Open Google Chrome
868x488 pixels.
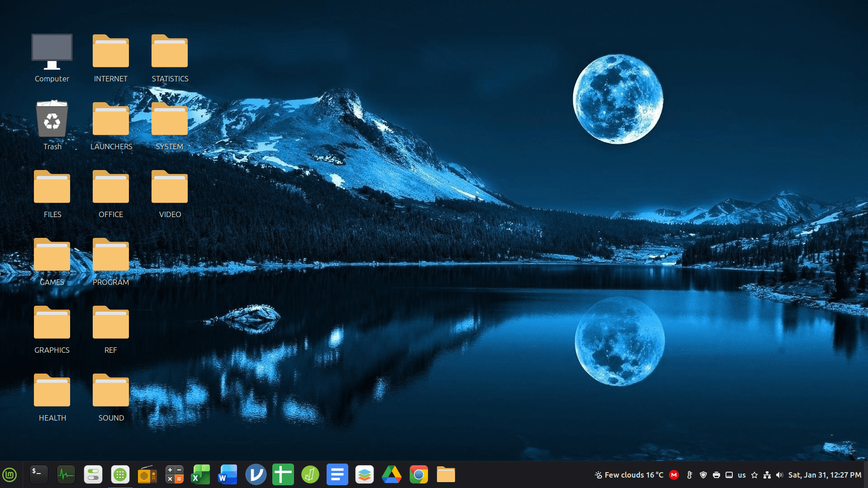tap(418, 474)
